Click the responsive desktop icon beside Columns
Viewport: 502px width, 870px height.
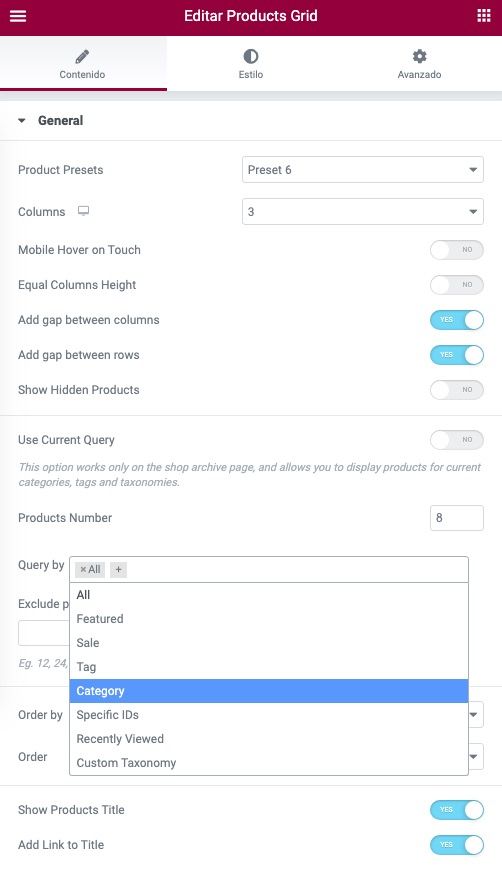click(83, 211)
